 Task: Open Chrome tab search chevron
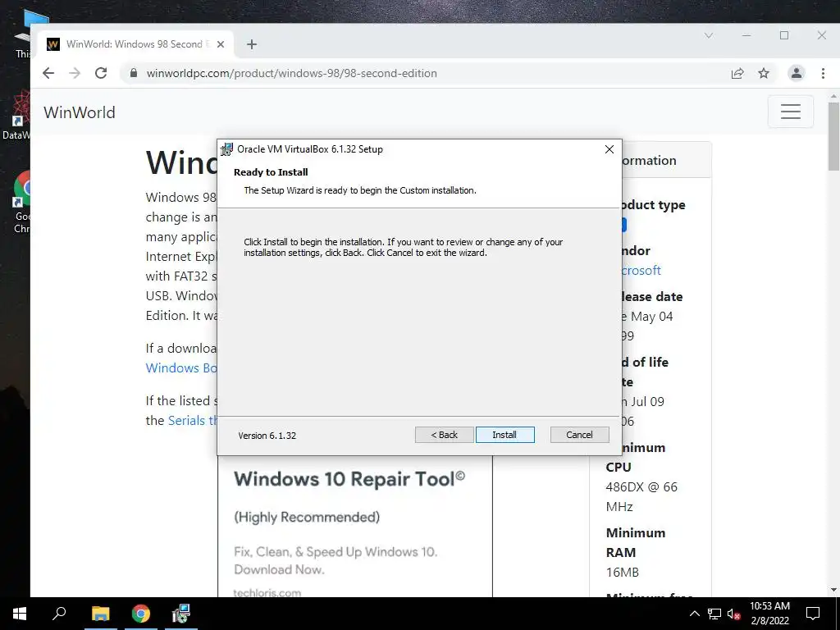pos(709,36)
